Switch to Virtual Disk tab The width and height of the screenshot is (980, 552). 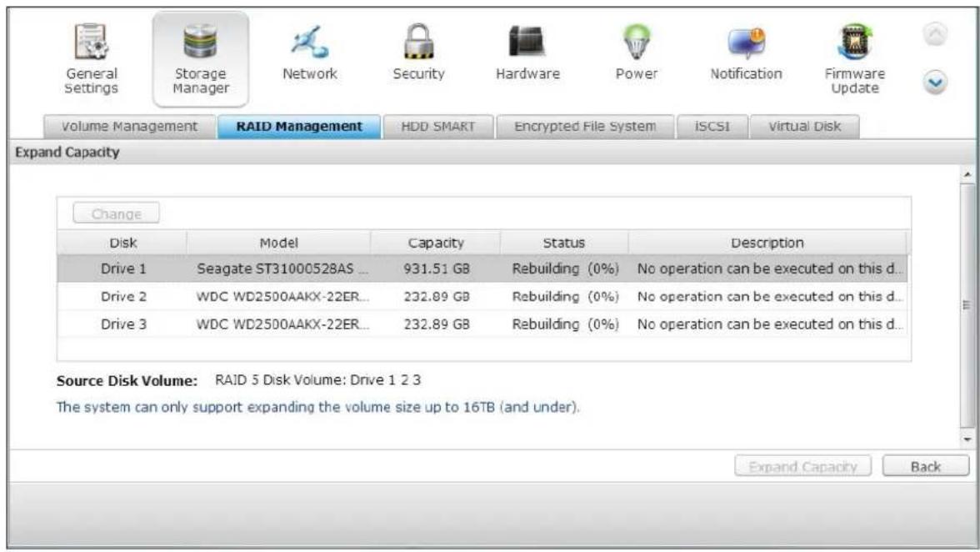click(x=804, y=126)
